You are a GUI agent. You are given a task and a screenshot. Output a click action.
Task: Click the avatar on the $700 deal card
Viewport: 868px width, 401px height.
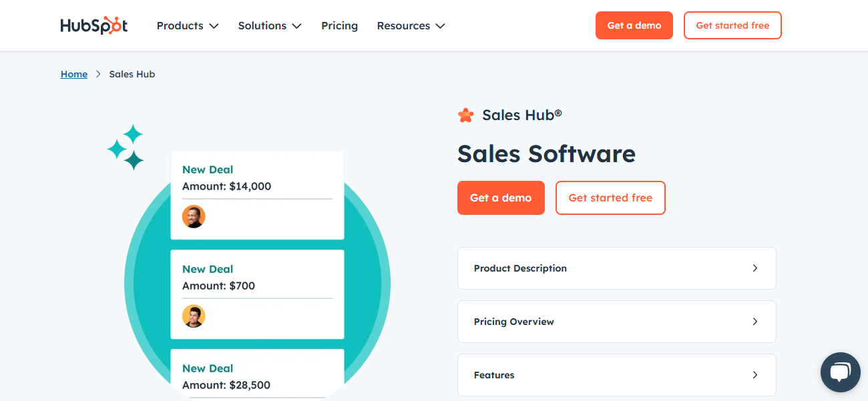194,316
